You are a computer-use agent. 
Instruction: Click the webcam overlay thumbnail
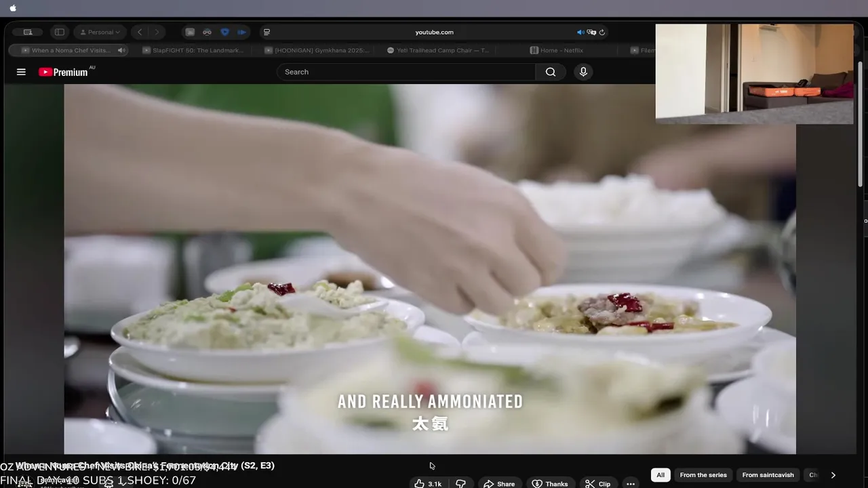(x=754, y=74)
